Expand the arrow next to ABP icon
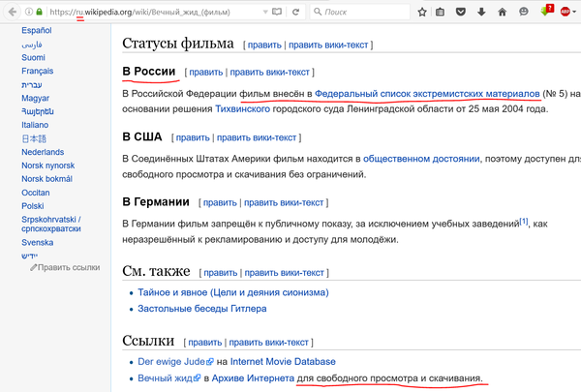The image size is (581, 392). pyautogui.click(x=574, y=12)
